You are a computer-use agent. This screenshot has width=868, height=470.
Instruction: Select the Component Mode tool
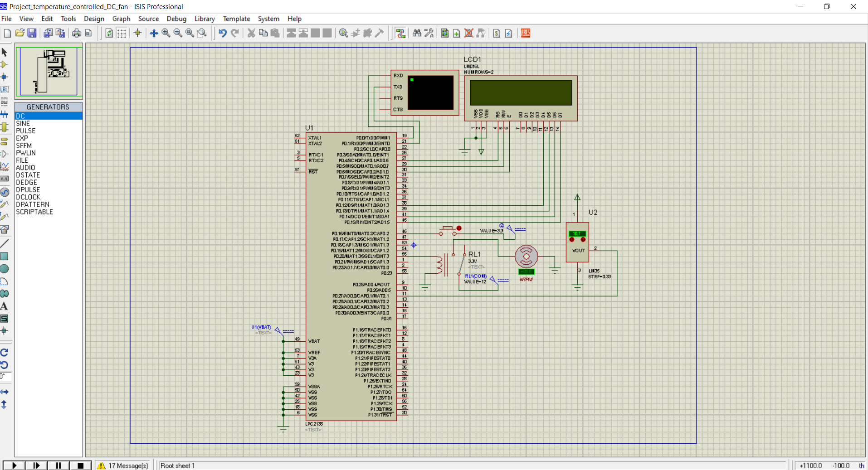[x=5, y=64]
